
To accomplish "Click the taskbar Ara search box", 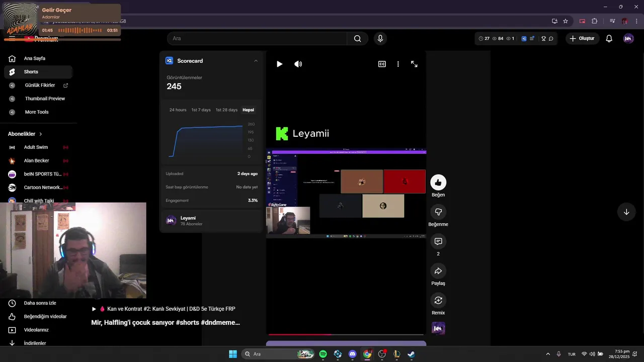I will click(x=278, y=354).
